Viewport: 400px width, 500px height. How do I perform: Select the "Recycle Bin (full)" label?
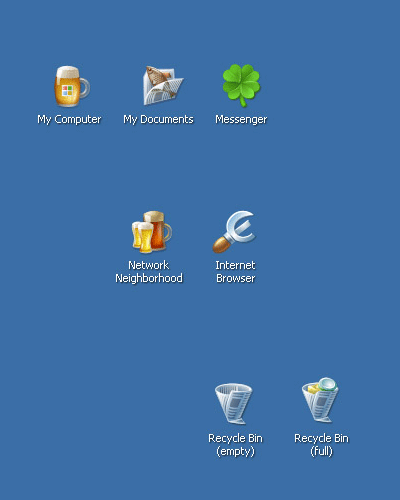tap(321, 445)
